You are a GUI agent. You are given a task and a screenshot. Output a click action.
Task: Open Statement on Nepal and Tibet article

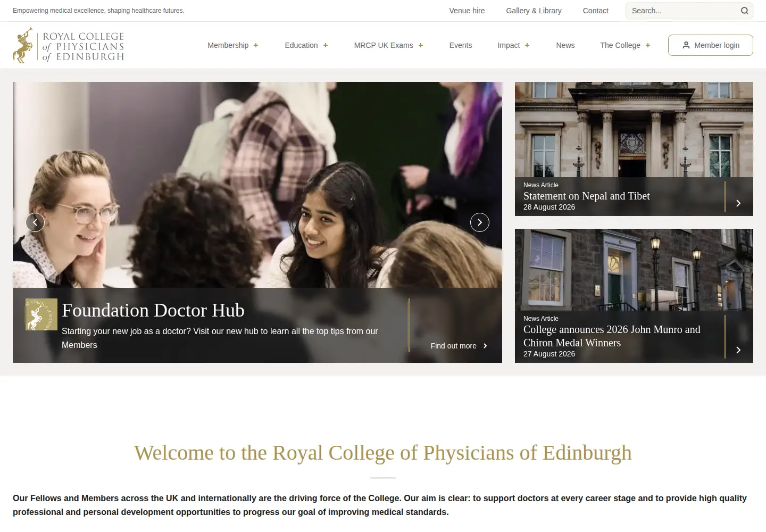tap(587, 196)
